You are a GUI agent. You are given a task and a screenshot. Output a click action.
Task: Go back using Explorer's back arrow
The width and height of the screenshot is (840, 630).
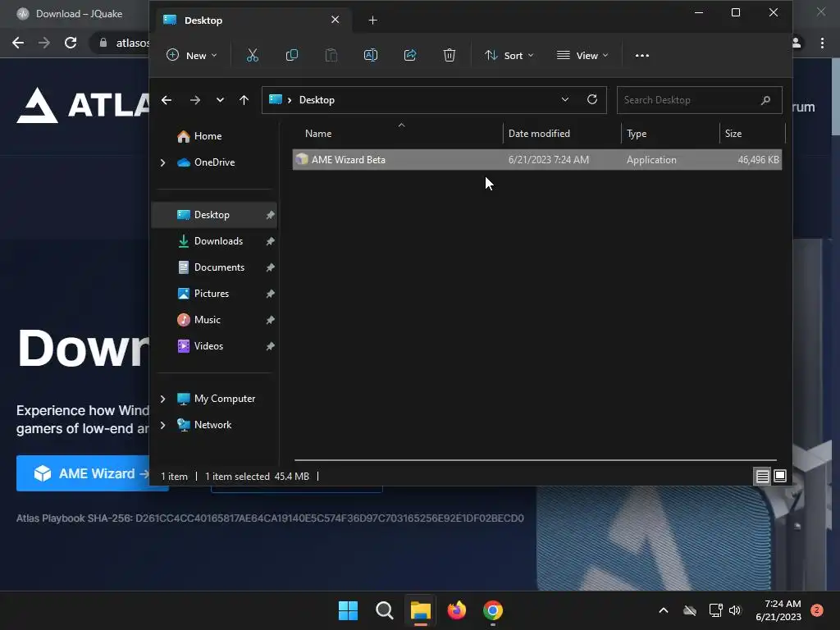167,99
